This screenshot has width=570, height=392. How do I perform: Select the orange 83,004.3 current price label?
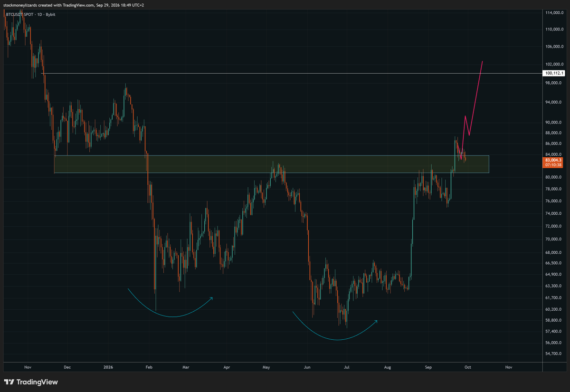[x=554, y=160]
